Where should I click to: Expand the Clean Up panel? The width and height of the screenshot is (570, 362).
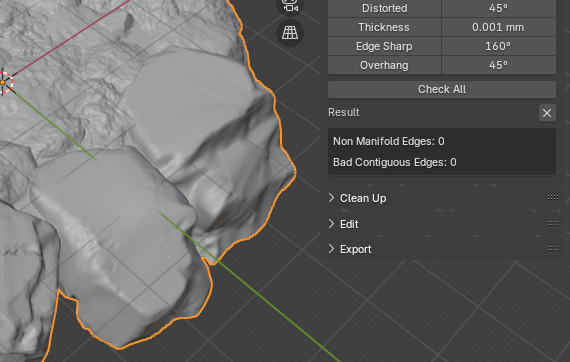363,198
